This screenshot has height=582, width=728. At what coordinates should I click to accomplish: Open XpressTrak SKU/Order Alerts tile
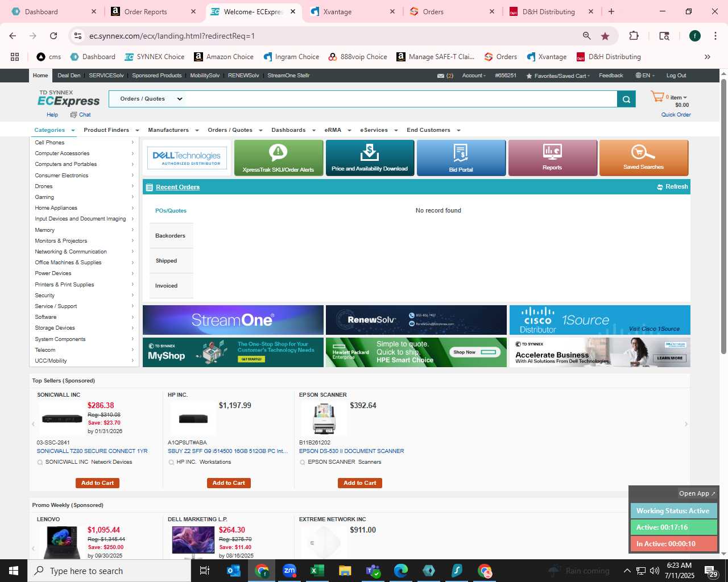[278, 158]
